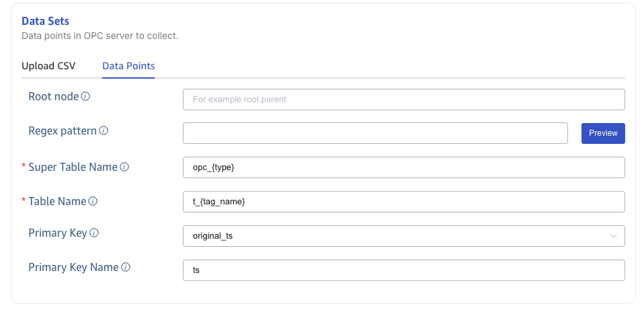The height and width of the screenshot is (310, 644).
Task: Click the info icon beside Root node
Action: pos(85,96)
